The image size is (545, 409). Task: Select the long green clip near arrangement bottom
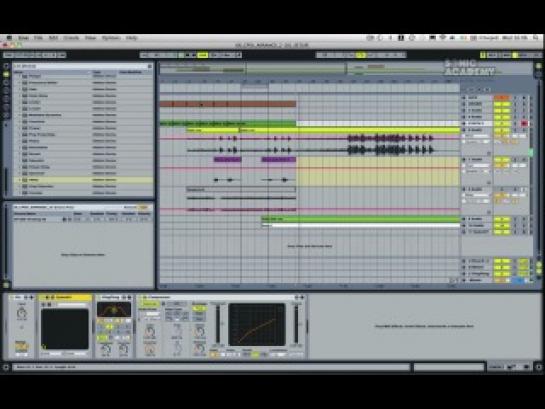point(361,219)
